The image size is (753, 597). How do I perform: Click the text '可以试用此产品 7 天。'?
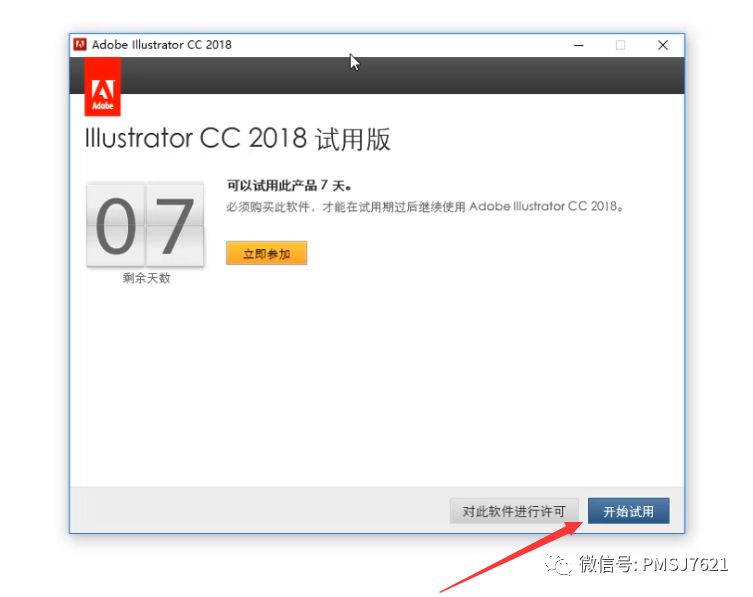point(289,185)
